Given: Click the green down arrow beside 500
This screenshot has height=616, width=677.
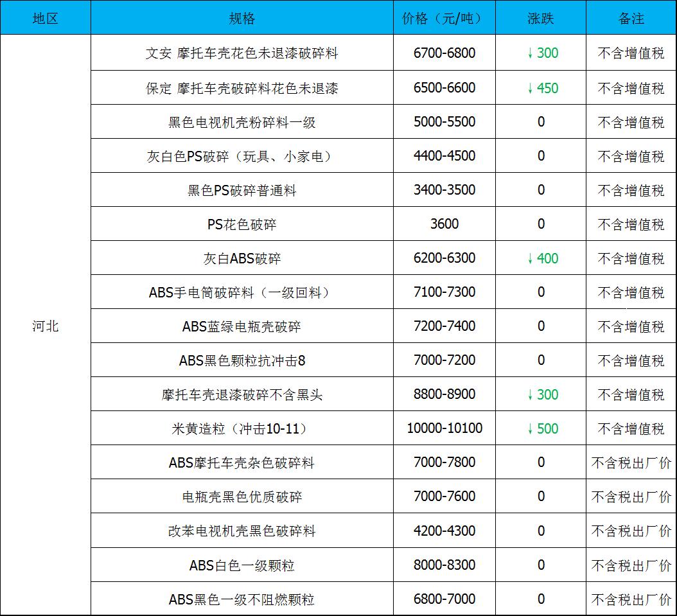Looking at the screenshot, I should click(530, 428).
